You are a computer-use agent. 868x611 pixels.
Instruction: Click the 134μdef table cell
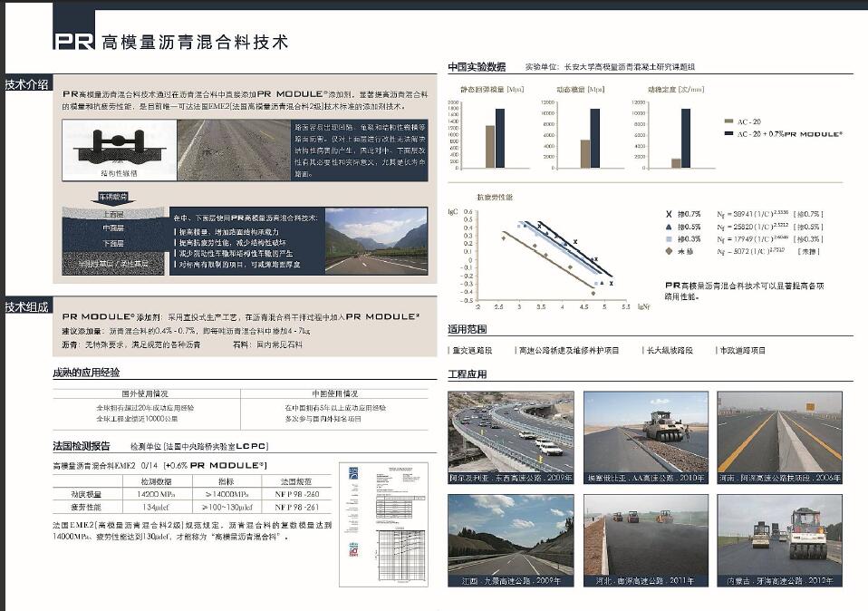[x=156, y=508]
